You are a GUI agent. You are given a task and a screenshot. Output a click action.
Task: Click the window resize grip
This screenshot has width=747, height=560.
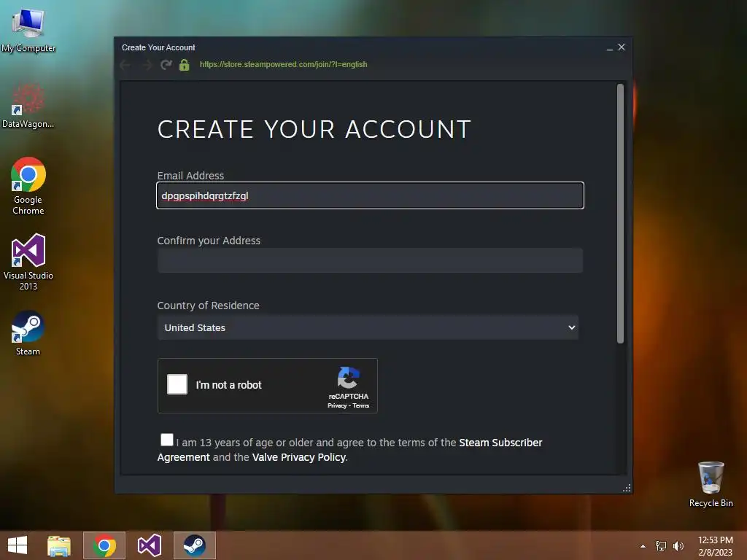coord(627,488)
